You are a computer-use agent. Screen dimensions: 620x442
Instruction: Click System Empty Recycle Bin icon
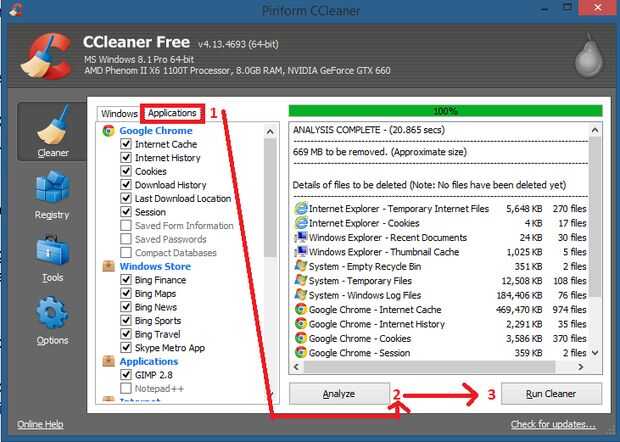point(301,266)
